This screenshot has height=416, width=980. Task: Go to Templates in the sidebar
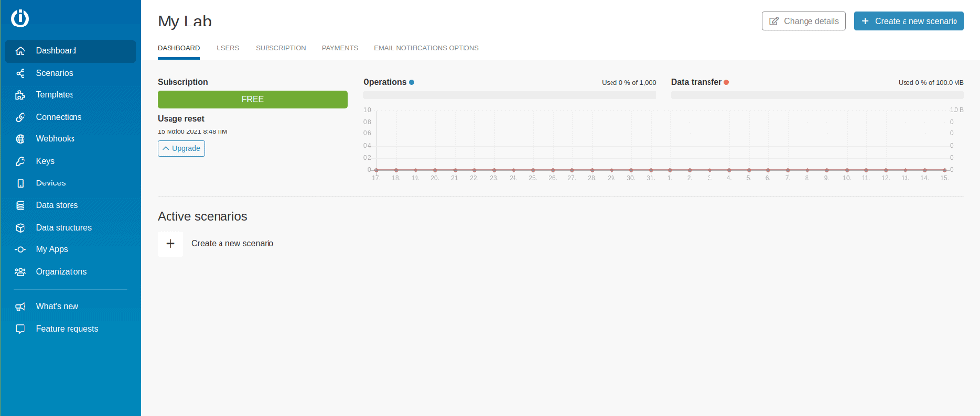point(71,95)
